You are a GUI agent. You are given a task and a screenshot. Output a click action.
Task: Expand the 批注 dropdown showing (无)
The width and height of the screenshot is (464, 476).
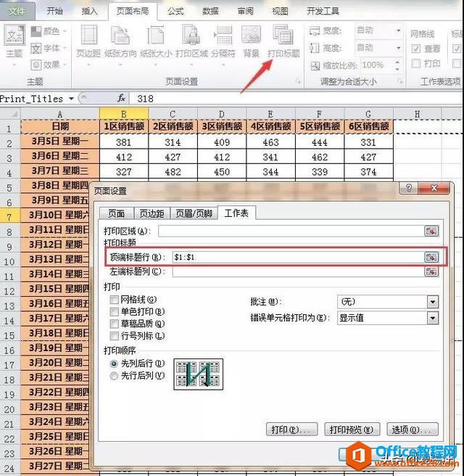[433, 302]
